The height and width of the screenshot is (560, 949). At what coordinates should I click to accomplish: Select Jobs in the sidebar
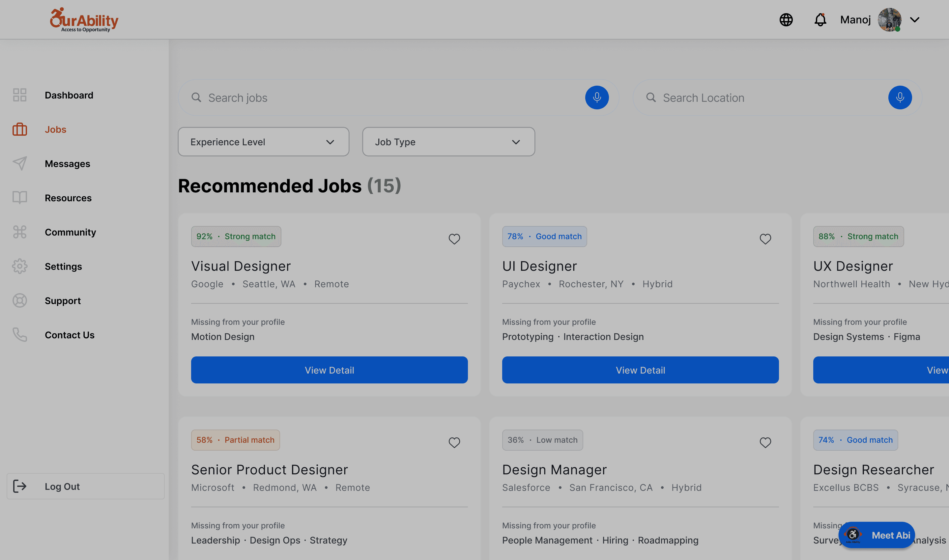(55, 129)
